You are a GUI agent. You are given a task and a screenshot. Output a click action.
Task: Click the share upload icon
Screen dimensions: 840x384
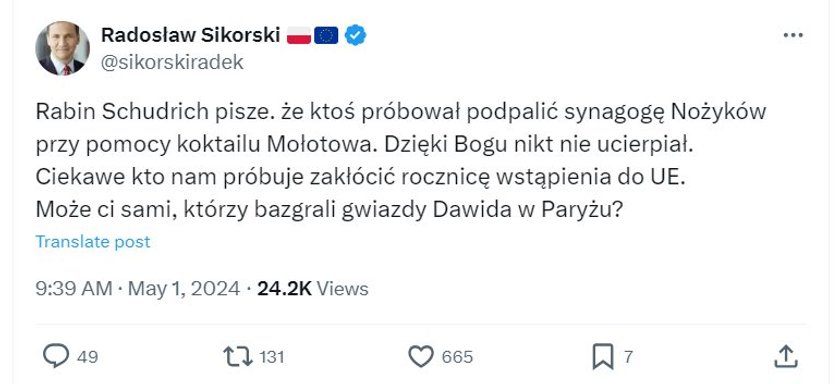coord(786,357)
